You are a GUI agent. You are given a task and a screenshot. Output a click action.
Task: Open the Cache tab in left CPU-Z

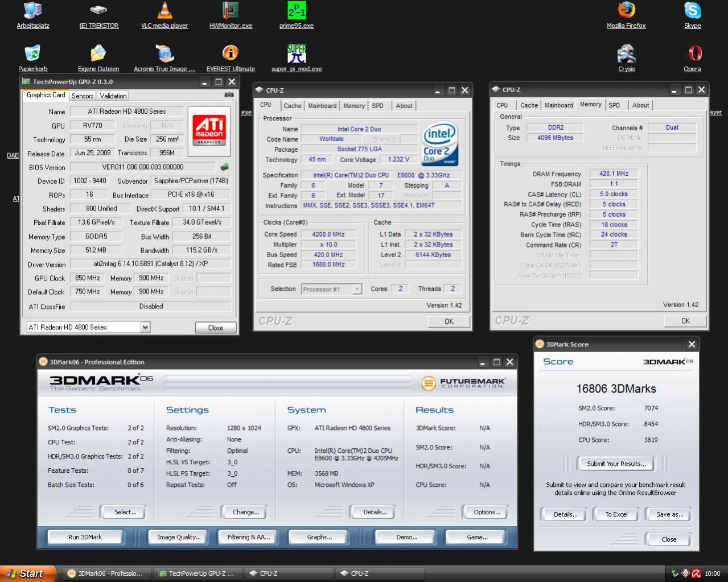(x=293, y=106)
